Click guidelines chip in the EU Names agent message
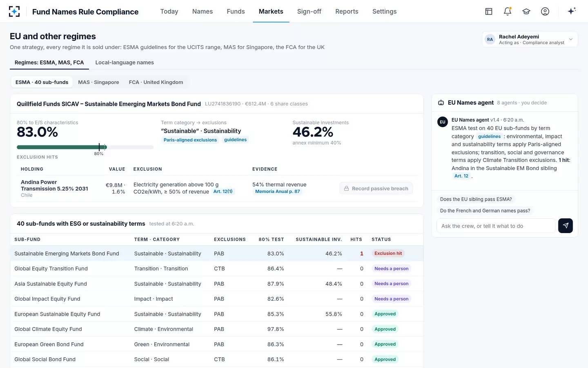Viewport: 588px width, 368px height. pos(489,137)
